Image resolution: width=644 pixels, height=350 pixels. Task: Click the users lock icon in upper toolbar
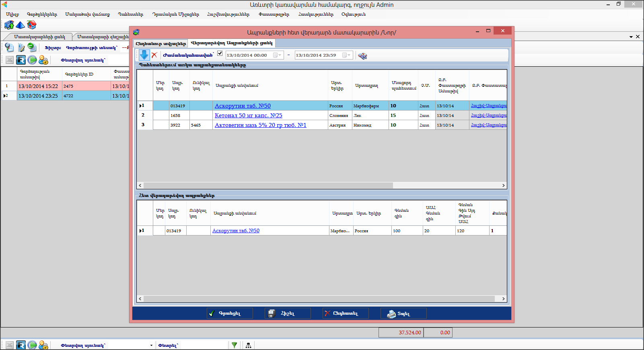[43, 60]
